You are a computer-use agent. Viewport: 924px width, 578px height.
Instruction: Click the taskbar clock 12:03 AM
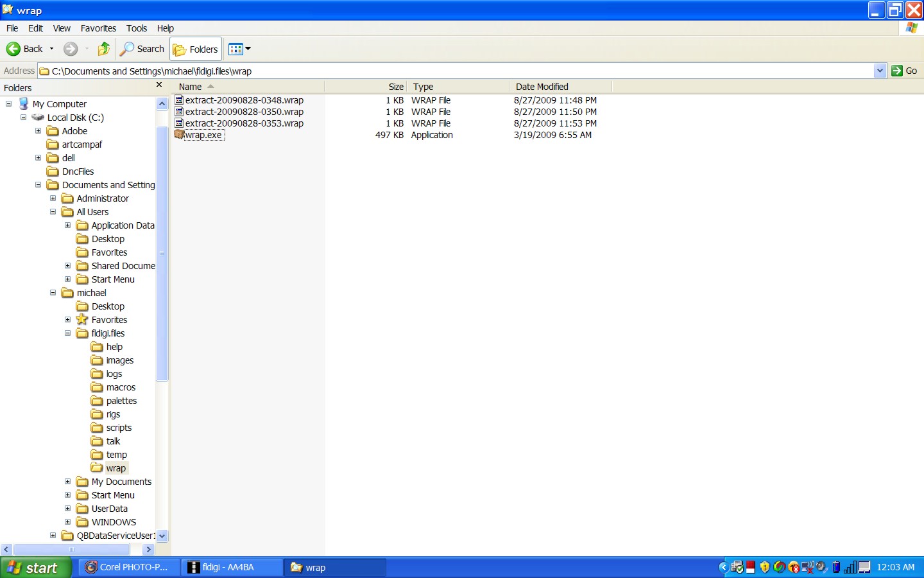[x=896, y=568]
